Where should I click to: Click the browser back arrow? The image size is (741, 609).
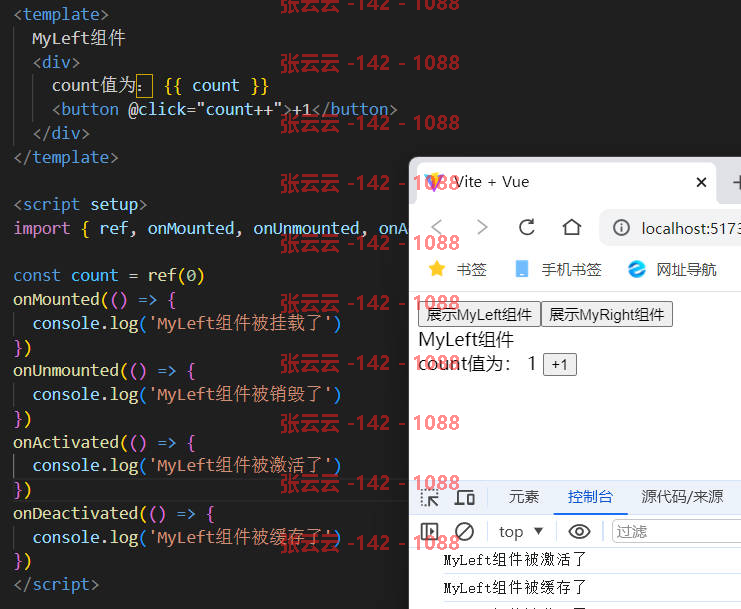tap(437, 227)
